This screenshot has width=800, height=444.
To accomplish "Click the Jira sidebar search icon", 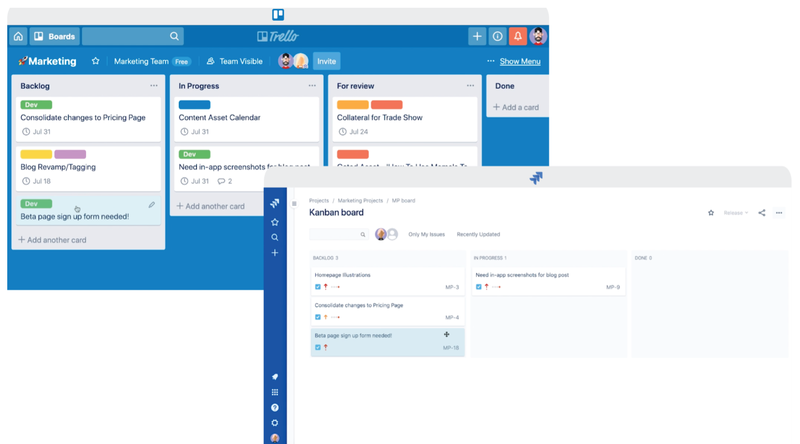I will click(x=274, y=237).
